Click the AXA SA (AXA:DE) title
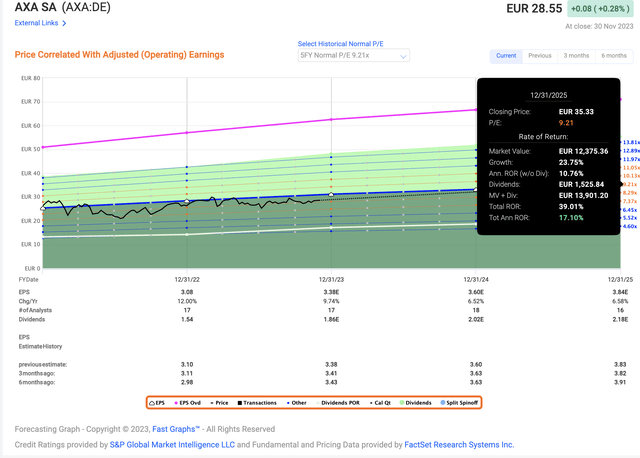The image size is (640, 458). (x=62, y=7)
